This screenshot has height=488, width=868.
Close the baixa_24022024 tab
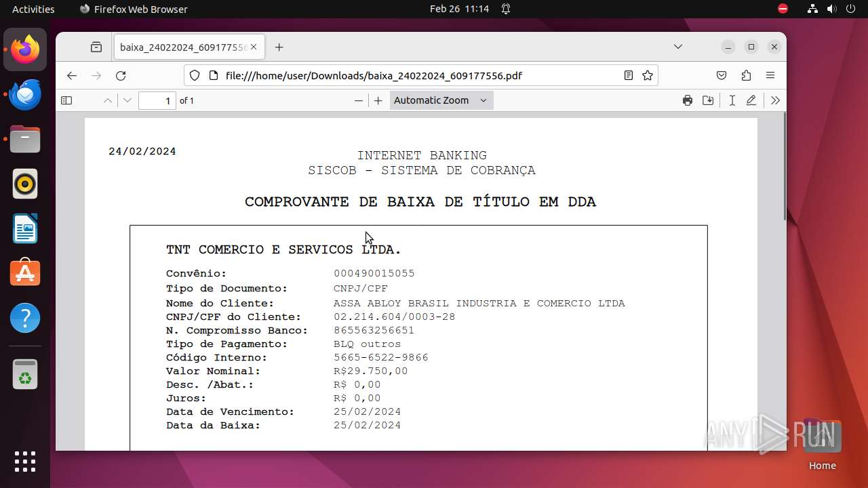tap(254, 47)
